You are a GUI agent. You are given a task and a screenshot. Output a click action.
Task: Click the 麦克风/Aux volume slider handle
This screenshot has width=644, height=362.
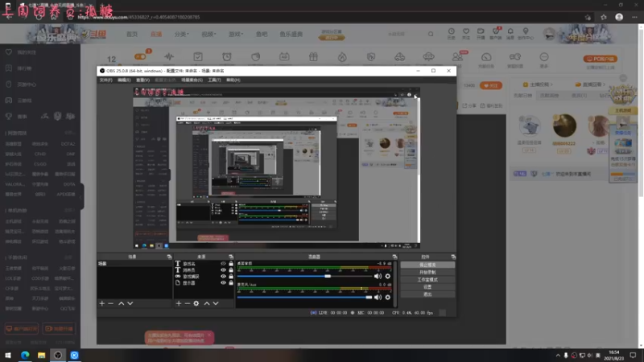click(x=369, y=297)
